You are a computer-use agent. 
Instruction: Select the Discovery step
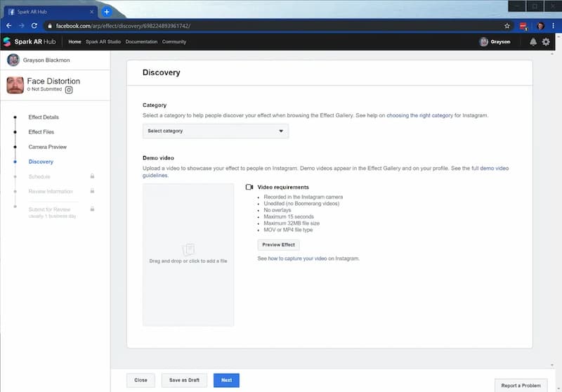coord(41,162)
